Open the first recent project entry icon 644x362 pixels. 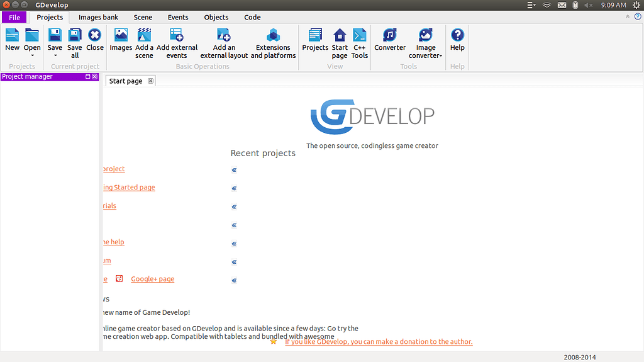[234, 170]
